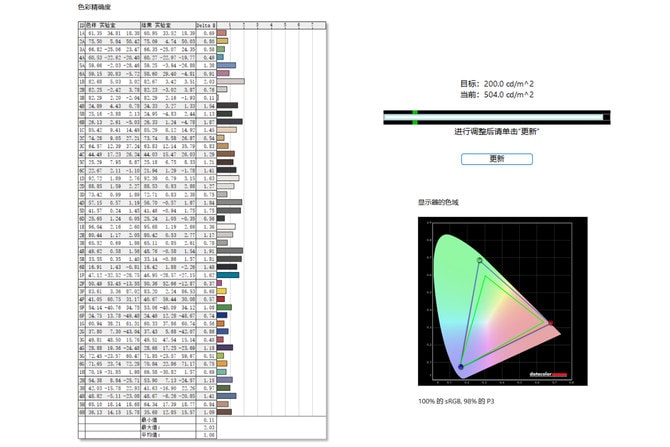The image size is (670, 447).
Task: Click the green vertex marker at gamut top
Action: (x=479, y=261)
